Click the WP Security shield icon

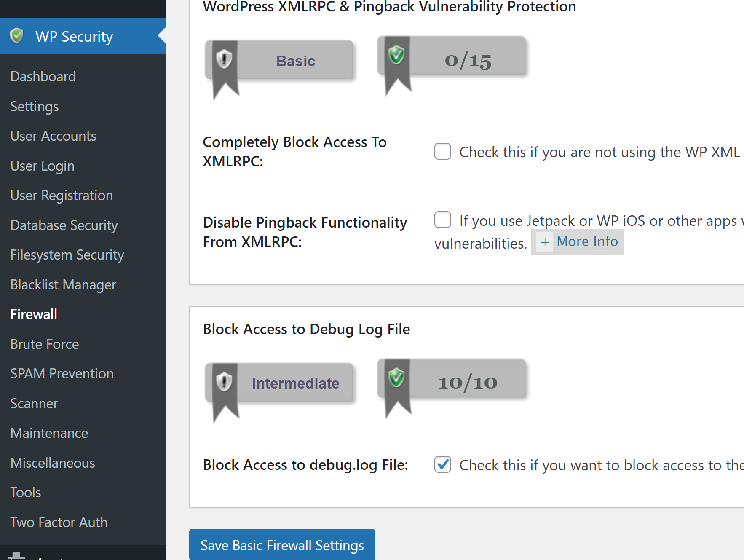point(16,36)
